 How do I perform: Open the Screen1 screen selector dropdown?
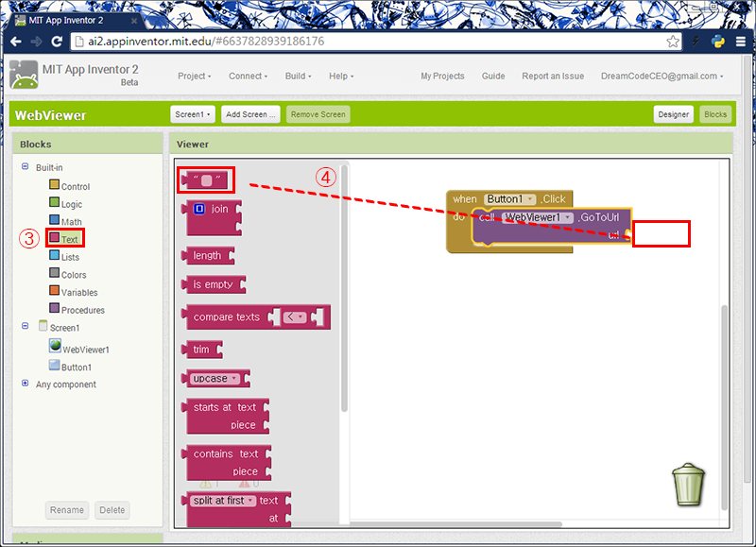click(193, 114)
